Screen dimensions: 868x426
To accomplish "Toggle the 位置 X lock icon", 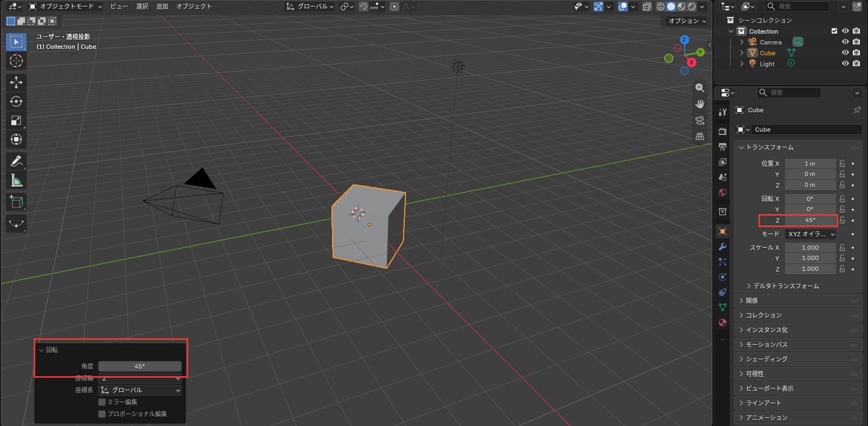I will tap(842, 163).
